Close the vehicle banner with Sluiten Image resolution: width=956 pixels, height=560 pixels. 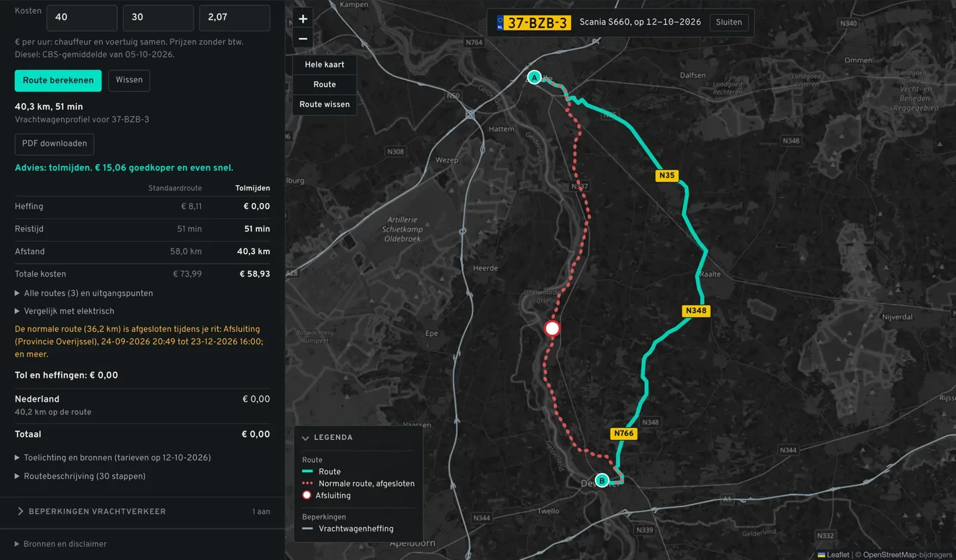pyautogui.click(x=729, y=23)
